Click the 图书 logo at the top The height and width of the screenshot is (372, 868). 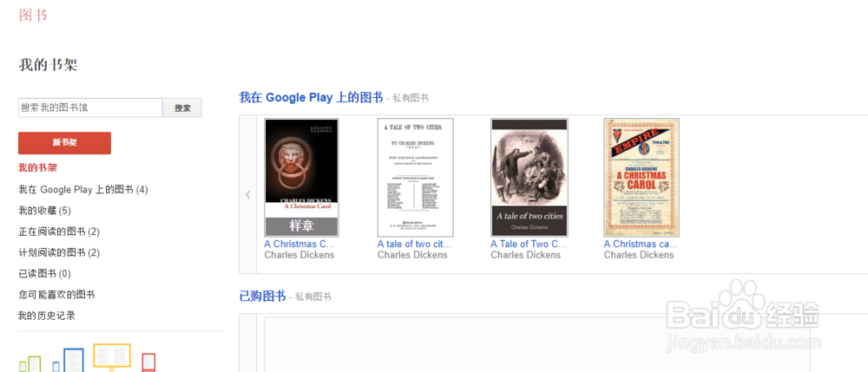[x=33, y=15]
